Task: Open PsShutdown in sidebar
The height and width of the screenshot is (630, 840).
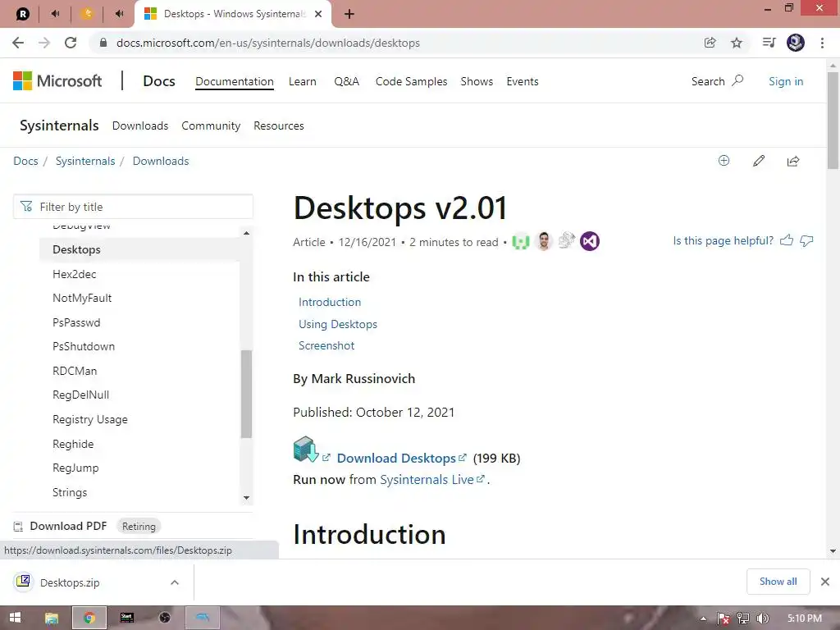Action: (84, 347)
